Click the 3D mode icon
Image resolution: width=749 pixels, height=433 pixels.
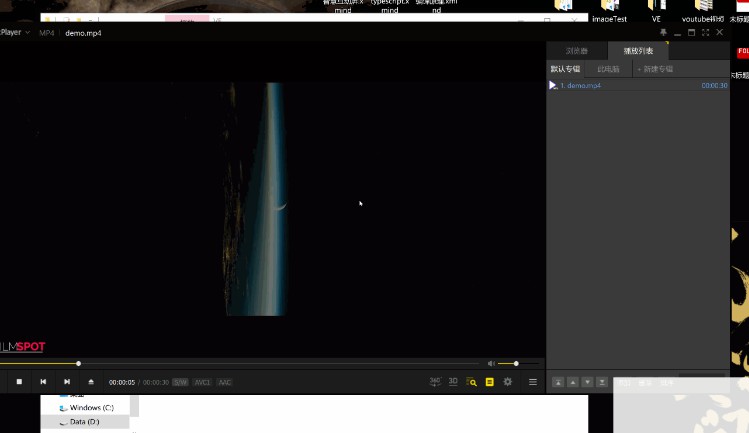[x=453, y=381]
